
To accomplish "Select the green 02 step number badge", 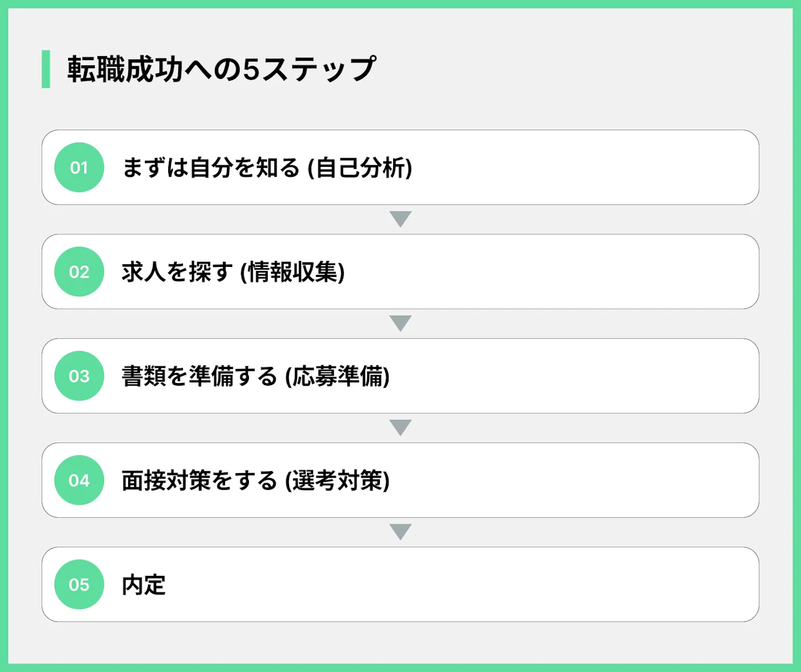I will click(79, 272).
